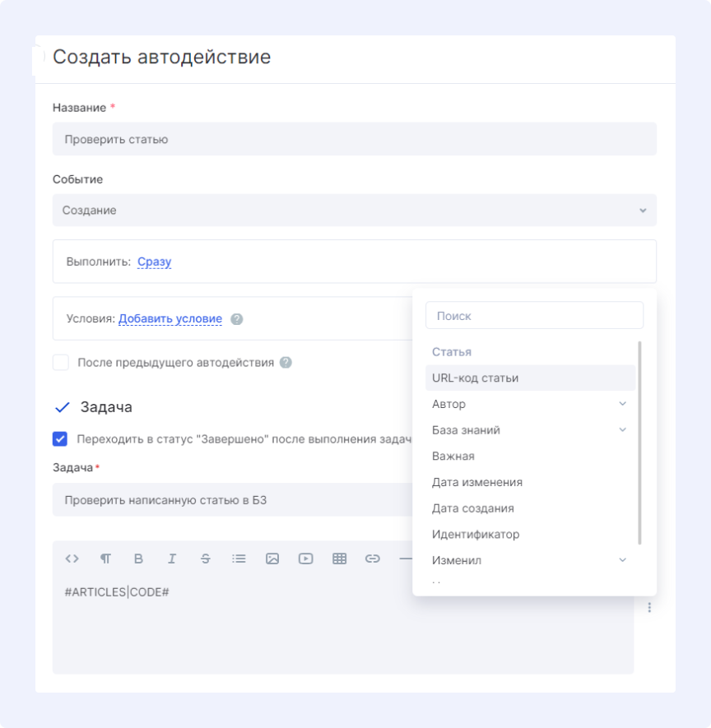The width and height of the screenshot is (711, 728).
Task: Toggle HTML code view in editor
Action: click(x=72, y=559)
